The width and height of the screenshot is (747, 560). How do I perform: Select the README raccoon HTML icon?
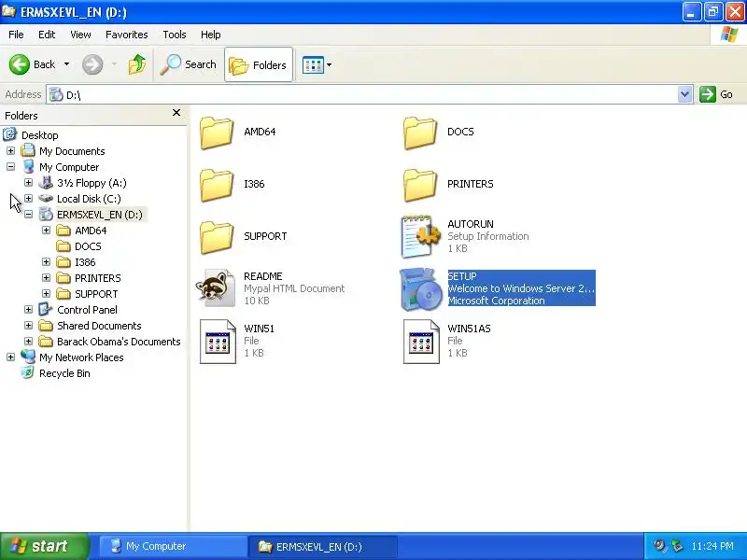tap(216, 288)
